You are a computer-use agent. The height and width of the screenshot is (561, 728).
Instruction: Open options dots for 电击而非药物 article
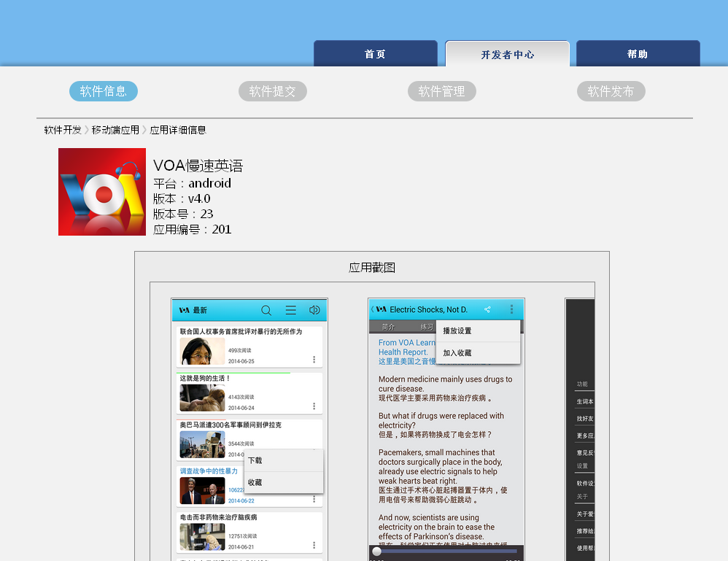[314, 545]
